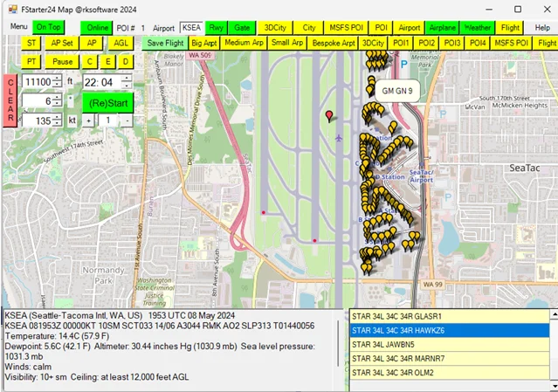
Task: Click the AP Set button
Action: (x=62, y=43)
